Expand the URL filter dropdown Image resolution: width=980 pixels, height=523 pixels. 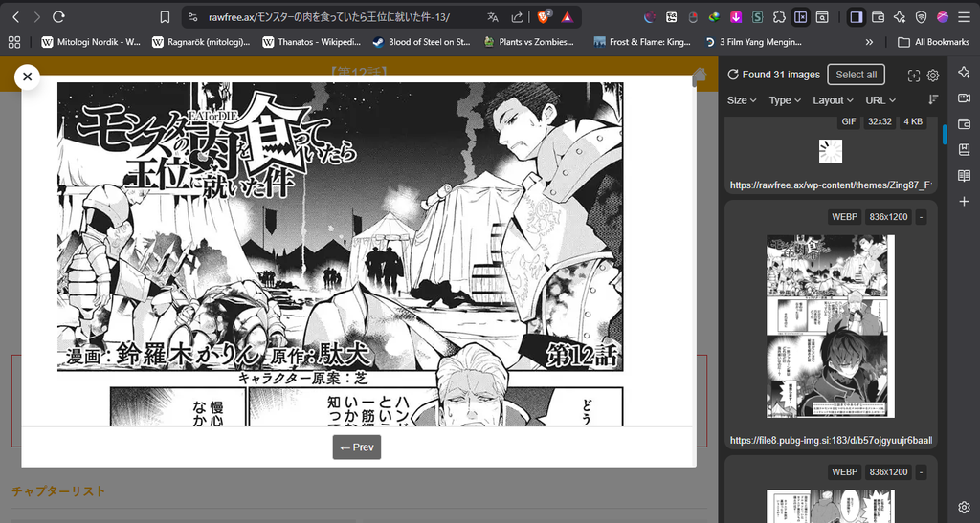[x=880, y=100]
